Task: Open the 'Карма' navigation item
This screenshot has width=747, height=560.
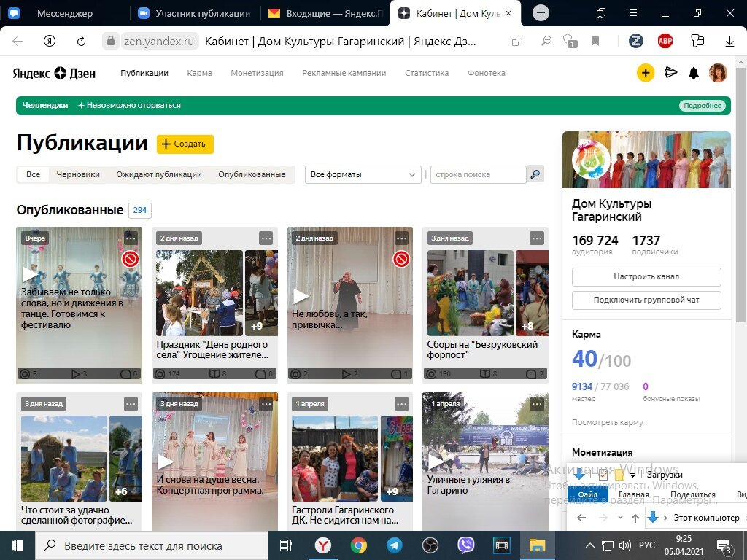Action: pyautogui.click(x=199, y=73)
